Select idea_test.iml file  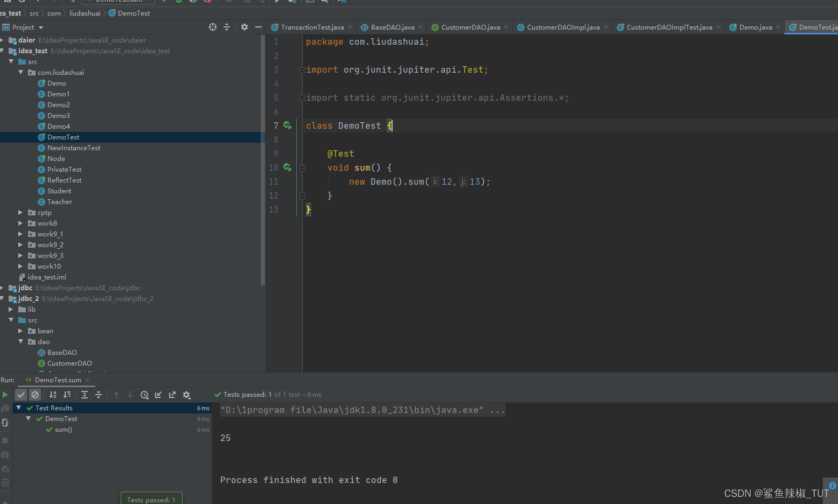pos(47,277)
